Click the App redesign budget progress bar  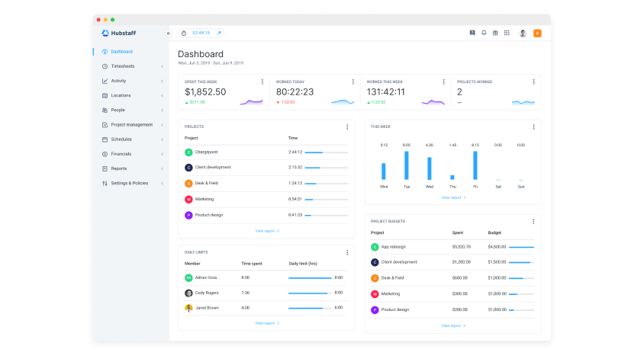pyautogui.click(x=521, y=247)
